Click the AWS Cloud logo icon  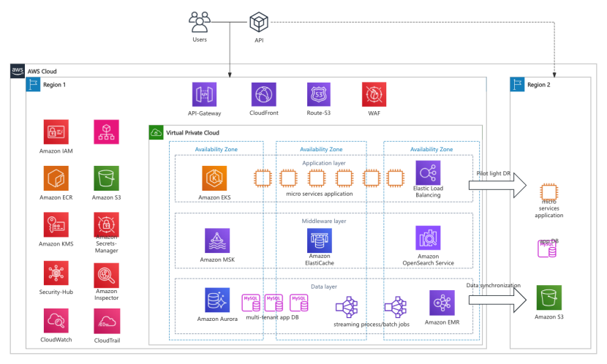point(18,71)
